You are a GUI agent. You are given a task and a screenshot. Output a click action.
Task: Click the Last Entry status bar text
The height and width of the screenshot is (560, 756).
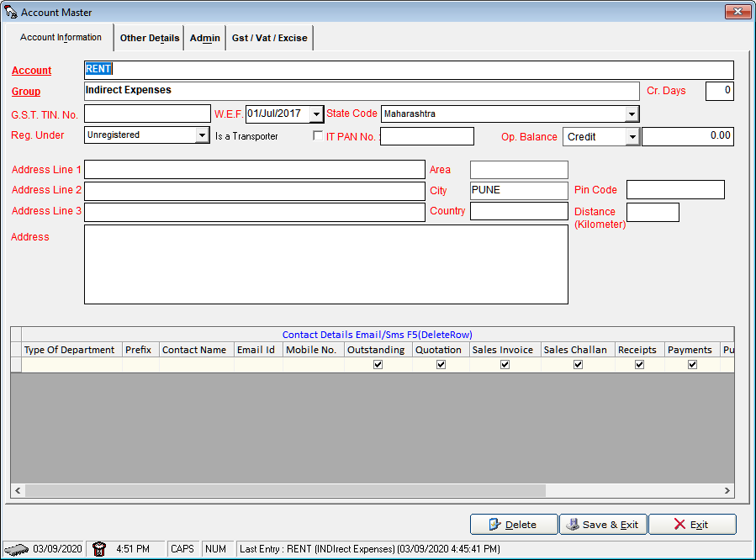tap(370, 549)
